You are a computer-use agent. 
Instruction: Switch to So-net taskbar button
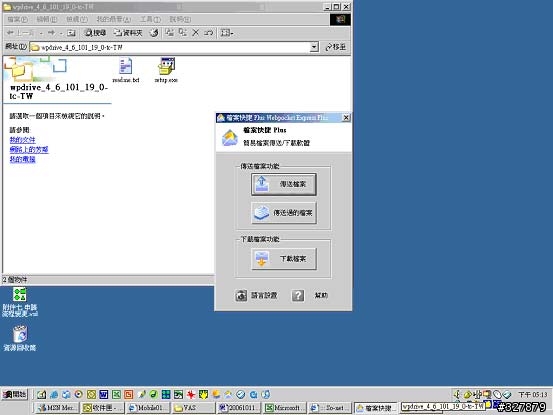coord(330,408)
